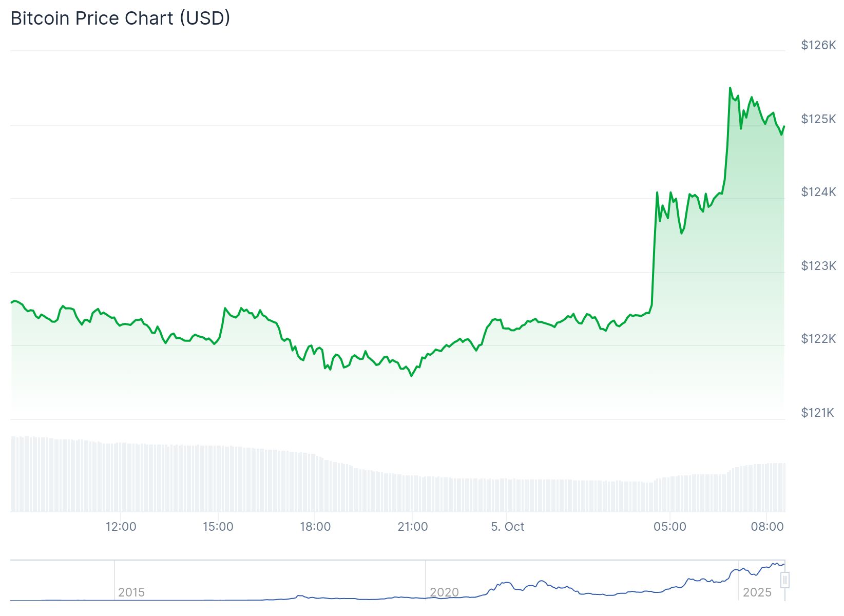Click the $123K price axis label
The width and height of the screenshot is (844, 616).
tap(818, 266)
